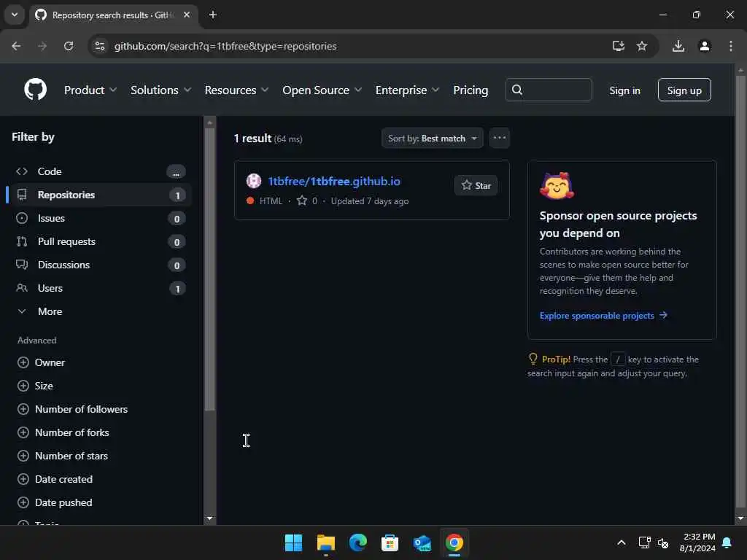
Task: Expand the Product menu
Action: pos(90,90)
